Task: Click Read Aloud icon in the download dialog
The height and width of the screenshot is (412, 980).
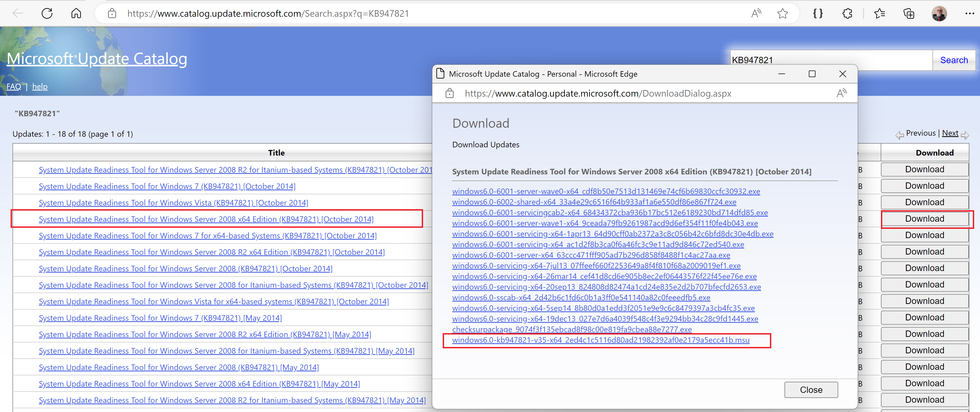Action: [841, 93]
